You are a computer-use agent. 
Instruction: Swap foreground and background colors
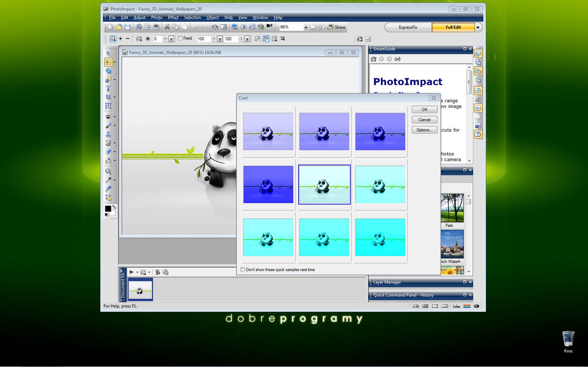114,207
